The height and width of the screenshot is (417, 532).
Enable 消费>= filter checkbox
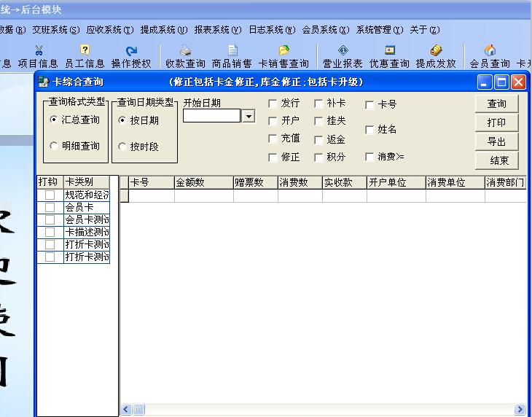[369, 157]
